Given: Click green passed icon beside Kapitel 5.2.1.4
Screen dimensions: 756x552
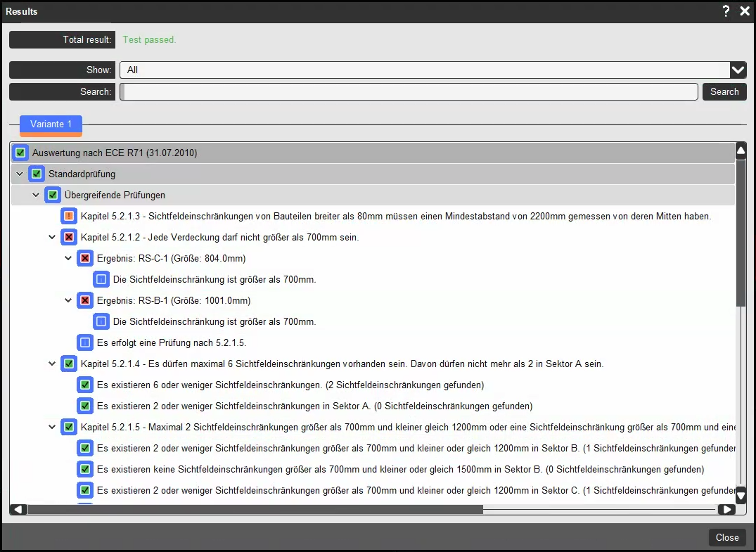Looking at the screenshot, I should 69,364.
